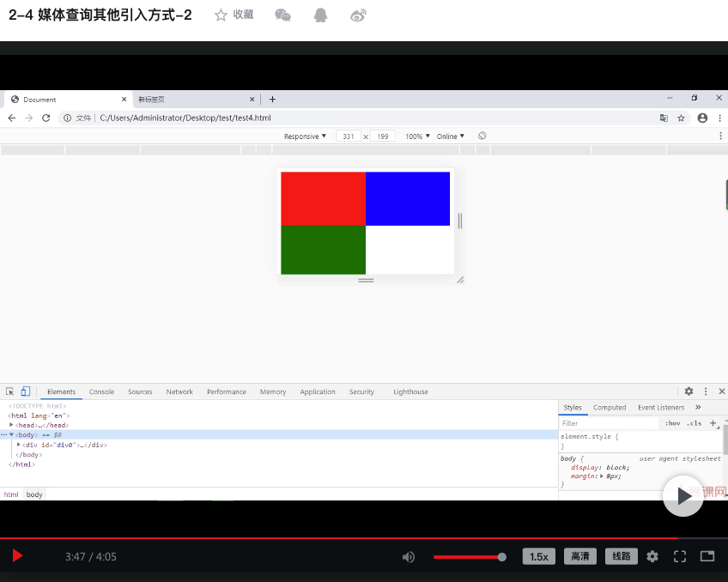This screenshot has height=582, width=728.
Task: Toggle .cls class editor
Action: (x=695, y=423)
